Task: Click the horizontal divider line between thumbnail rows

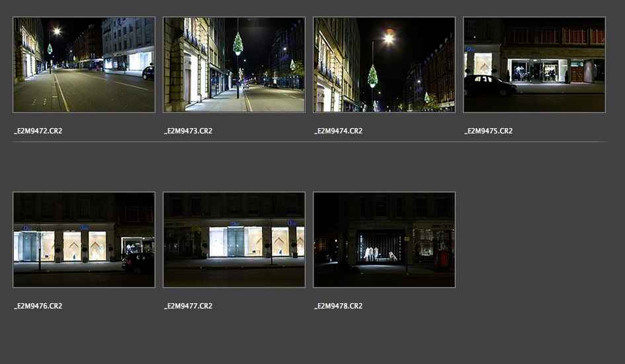Action: point(311,142)
